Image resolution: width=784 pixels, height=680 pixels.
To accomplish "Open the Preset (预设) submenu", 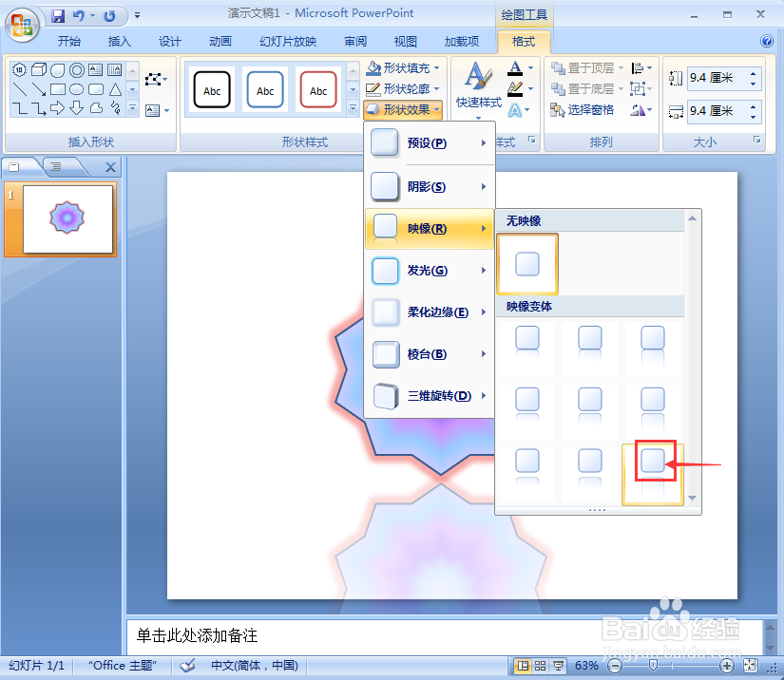I will click(430, 143).
